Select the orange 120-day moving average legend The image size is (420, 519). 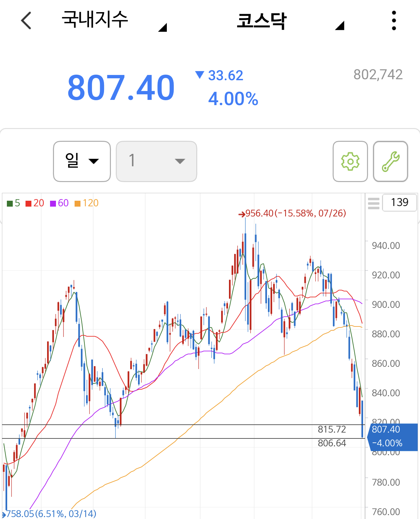pyautogui.click(x=86, y=203)
